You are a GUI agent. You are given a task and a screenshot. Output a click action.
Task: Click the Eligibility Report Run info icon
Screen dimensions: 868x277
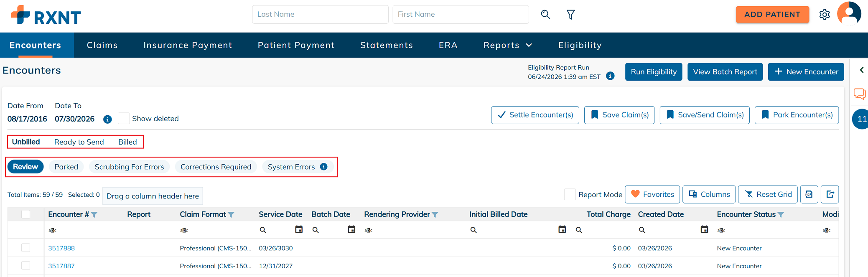[610, 76]
